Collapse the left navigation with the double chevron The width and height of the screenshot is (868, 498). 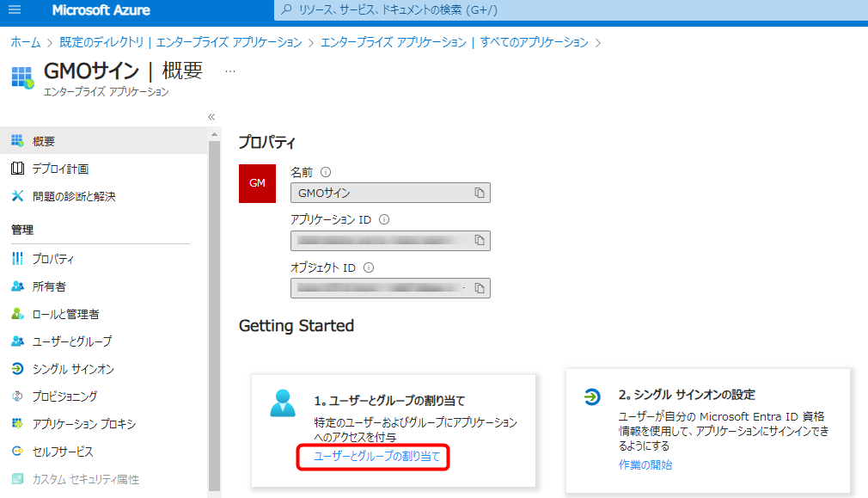point(211,117)
